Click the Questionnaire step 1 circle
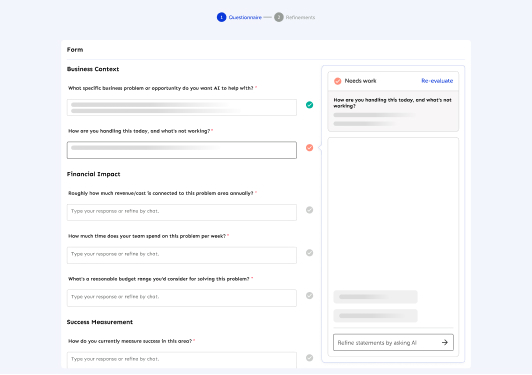Image resolution: width=532 pixels, height=375 pixels. (222, 17)
